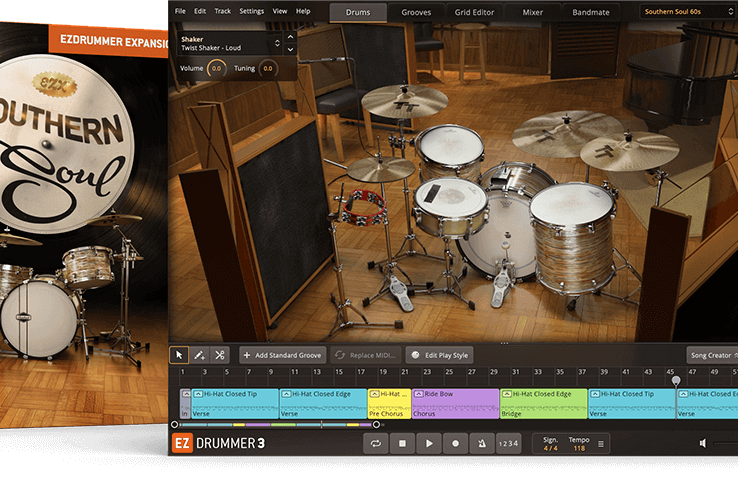The height and width of the screenshot is (488, 738).
Task: Click the Stop transport button
Action: pyautogui.click(x=402, y=443)
